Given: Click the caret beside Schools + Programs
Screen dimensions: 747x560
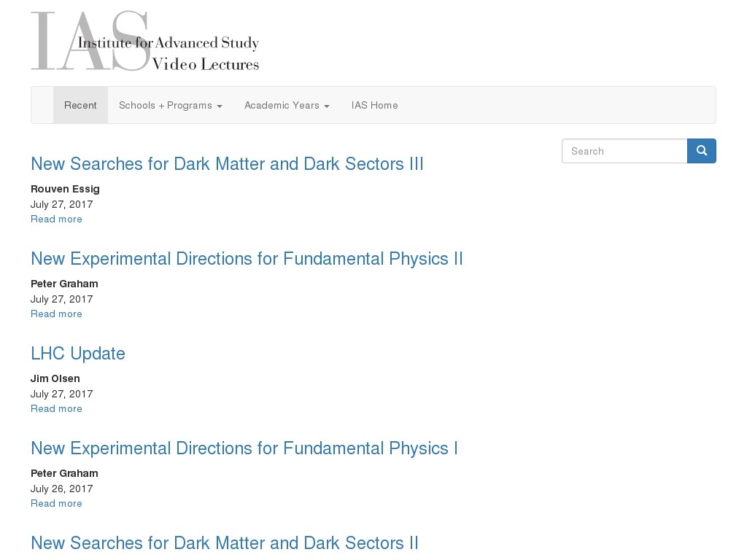Looking at the screenshot, I should pos(219,106).
